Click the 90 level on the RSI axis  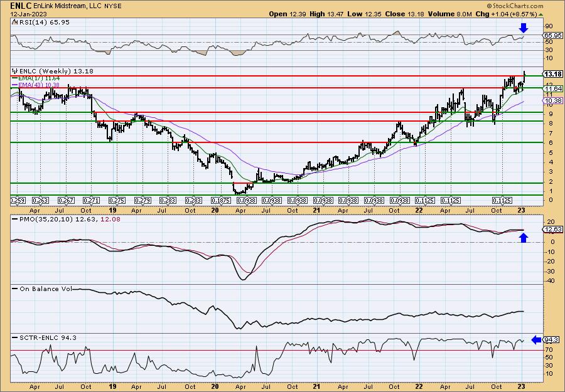pyautogui.click(x=549, y=26)
